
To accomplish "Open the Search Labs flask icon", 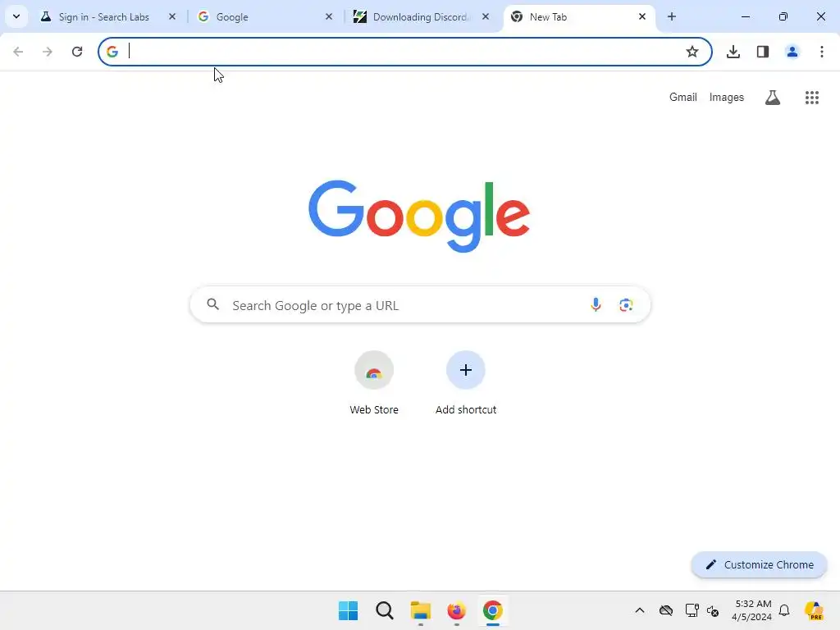I will pos(773,98).
